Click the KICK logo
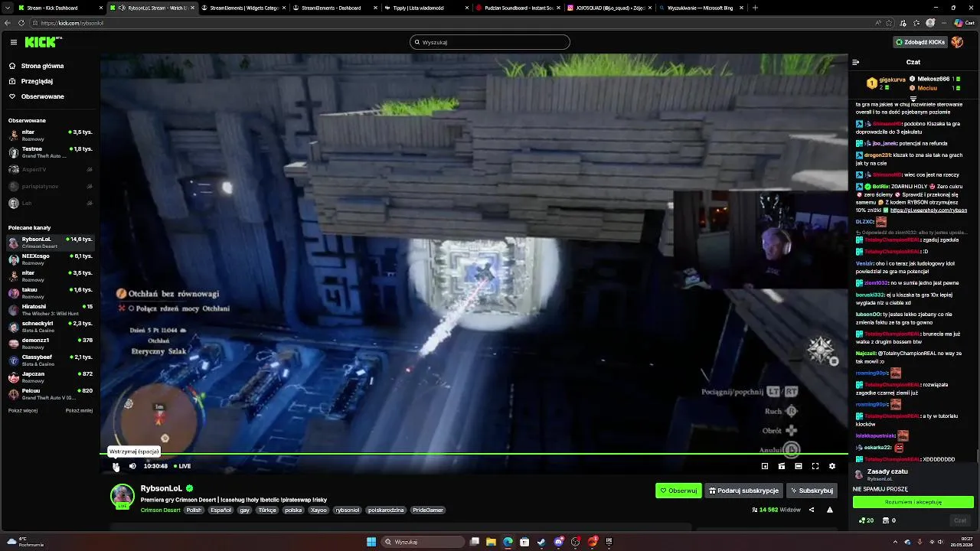The width and height of the screenshot is (980, 551). (x=42, y=42)
